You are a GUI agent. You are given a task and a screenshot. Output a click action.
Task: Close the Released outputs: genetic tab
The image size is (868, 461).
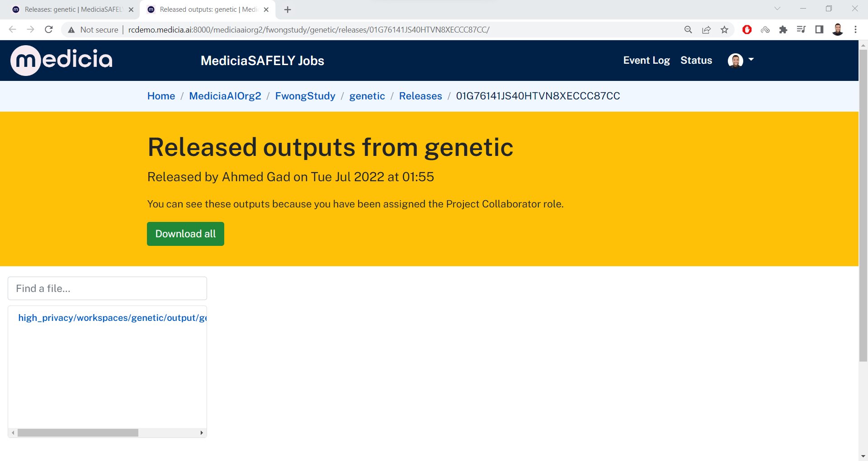[266, 9]
